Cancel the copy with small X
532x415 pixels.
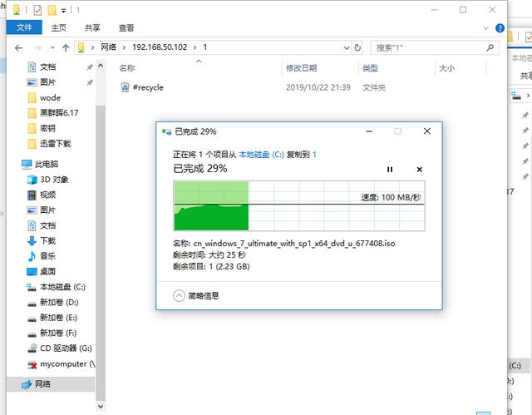pyautogui.click(x=419, y=170)
